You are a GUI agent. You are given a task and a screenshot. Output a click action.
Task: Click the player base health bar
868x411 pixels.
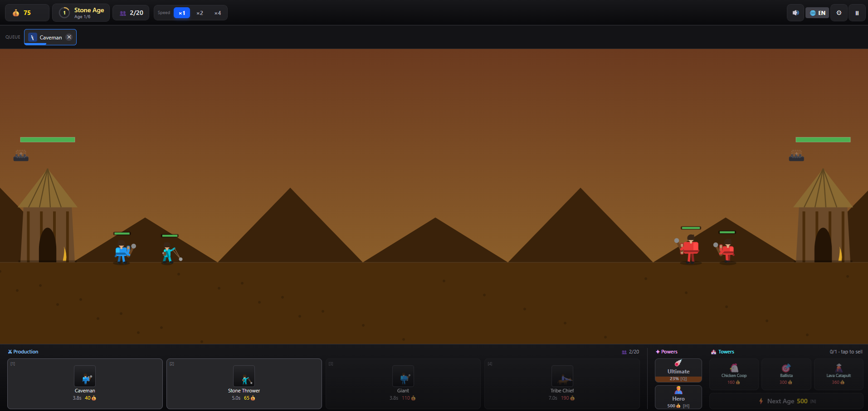(48, 140)
